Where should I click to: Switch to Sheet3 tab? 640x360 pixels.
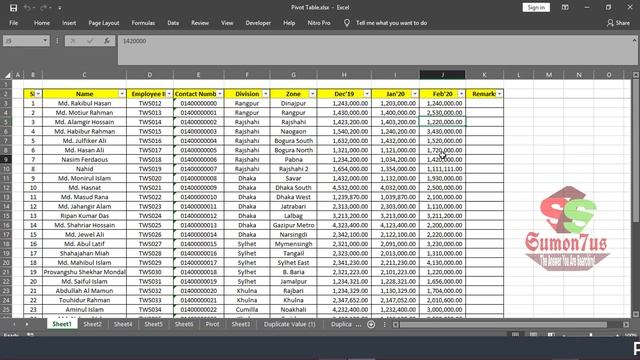pyautogui.click(x=241, y=324)
